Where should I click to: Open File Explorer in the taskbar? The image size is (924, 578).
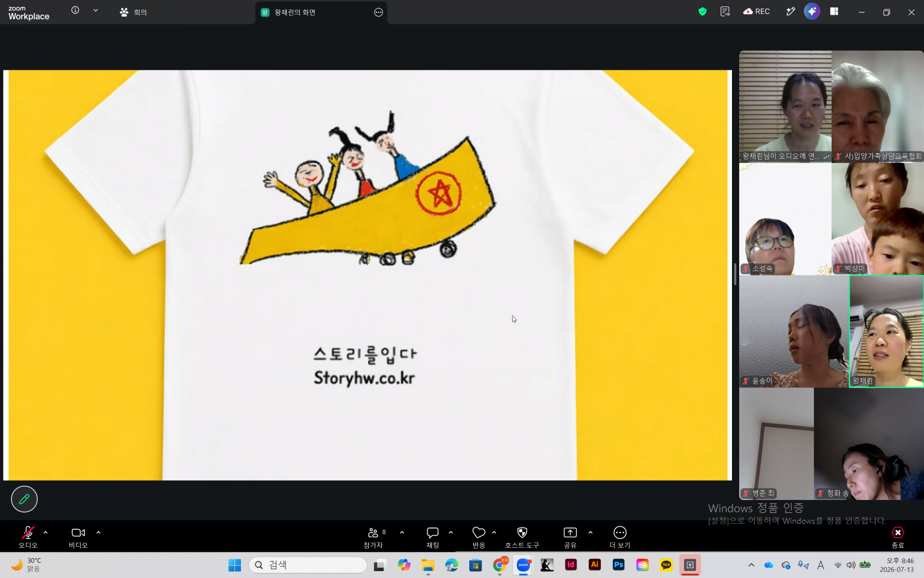[x=428, y=565]
